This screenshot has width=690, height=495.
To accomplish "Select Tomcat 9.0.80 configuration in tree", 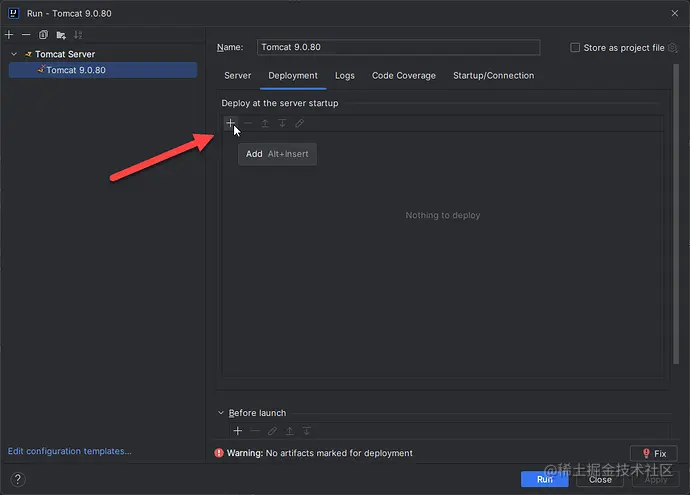I will [103, 70].
